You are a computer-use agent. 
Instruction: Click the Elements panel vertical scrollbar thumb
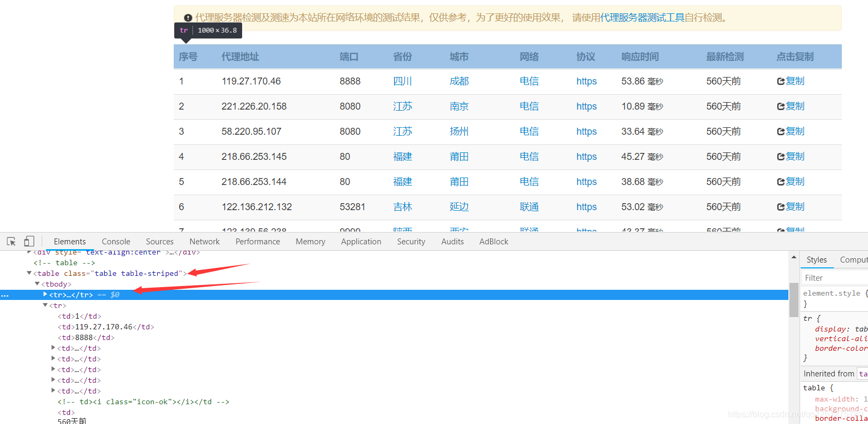tap(794, 300)
